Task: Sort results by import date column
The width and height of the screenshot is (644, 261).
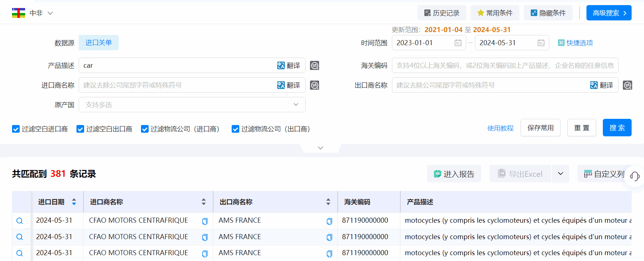Action: tap(74, 202)
